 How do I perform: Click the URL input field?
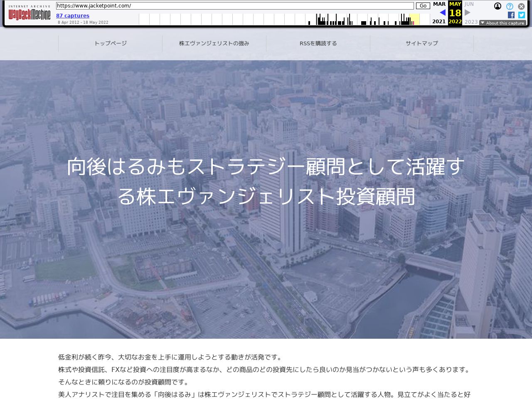tap(235, 6)
